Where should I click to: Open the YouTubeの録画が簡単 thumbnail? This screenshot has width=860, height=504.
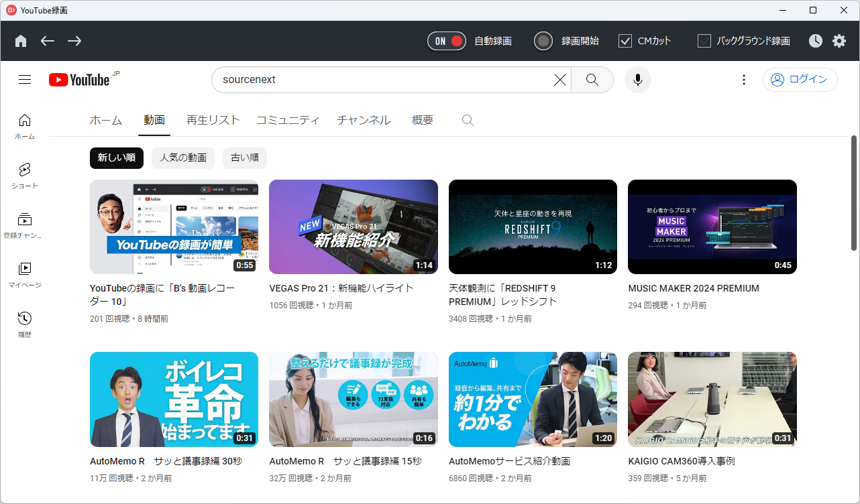(x=174, y=227)
